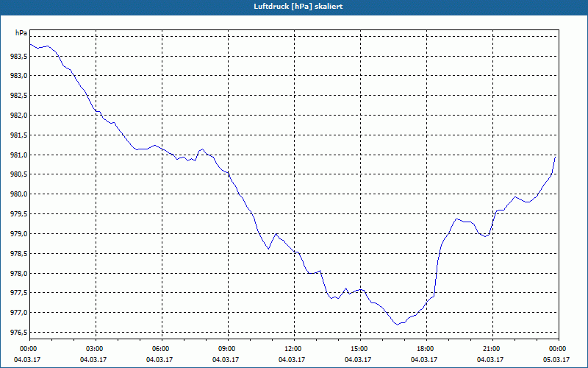Image resolution: width=588 pixels, height=368 pixels.
Task: Click the 06:00 time axis label
Action: tap(162, 349)
